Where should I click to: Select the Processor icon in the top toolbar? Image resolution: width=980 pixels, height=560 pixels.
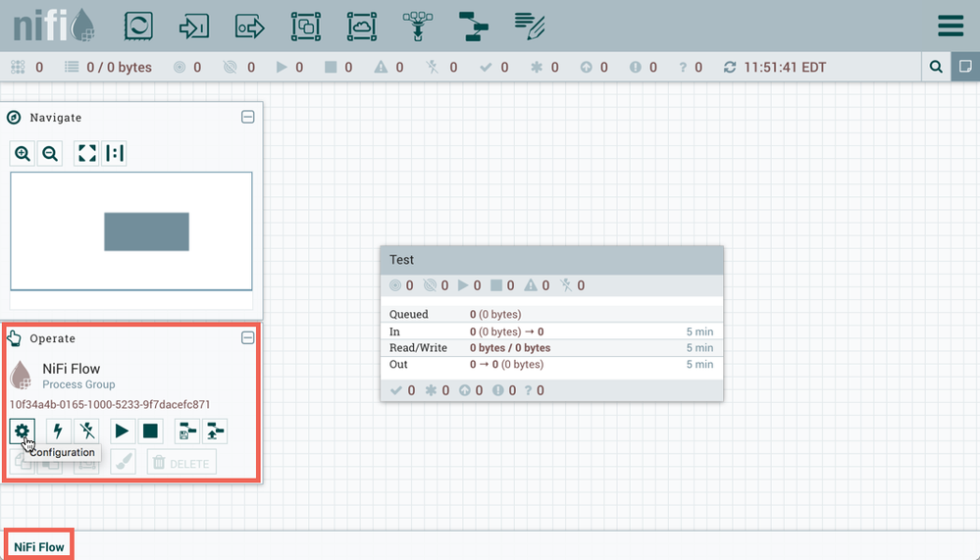click(138, 25)
